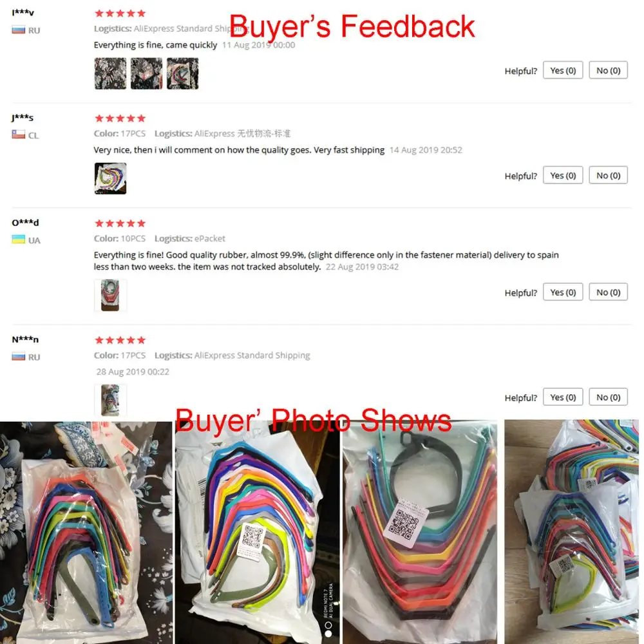644x644 pixels.
Task: Mark J***s's review as not helpful
Action: pyautogui.click(x=608, y=175)
